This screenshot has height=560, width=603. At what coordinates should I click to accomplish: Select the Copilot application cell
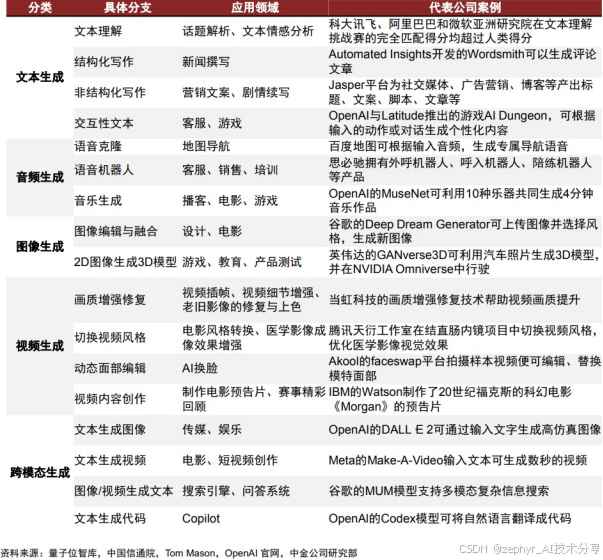(x=201, y=518)
